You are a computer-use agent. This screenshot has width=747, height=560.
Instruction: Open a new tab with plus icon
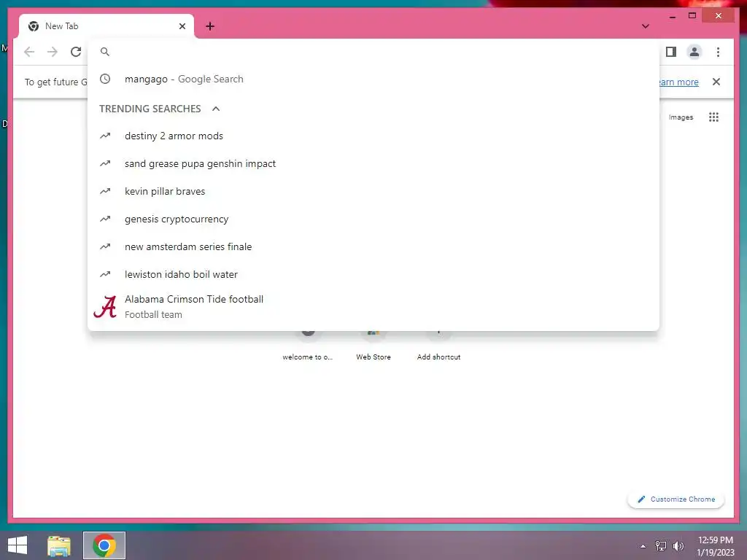pyautogui.click(x=210, y=26)
